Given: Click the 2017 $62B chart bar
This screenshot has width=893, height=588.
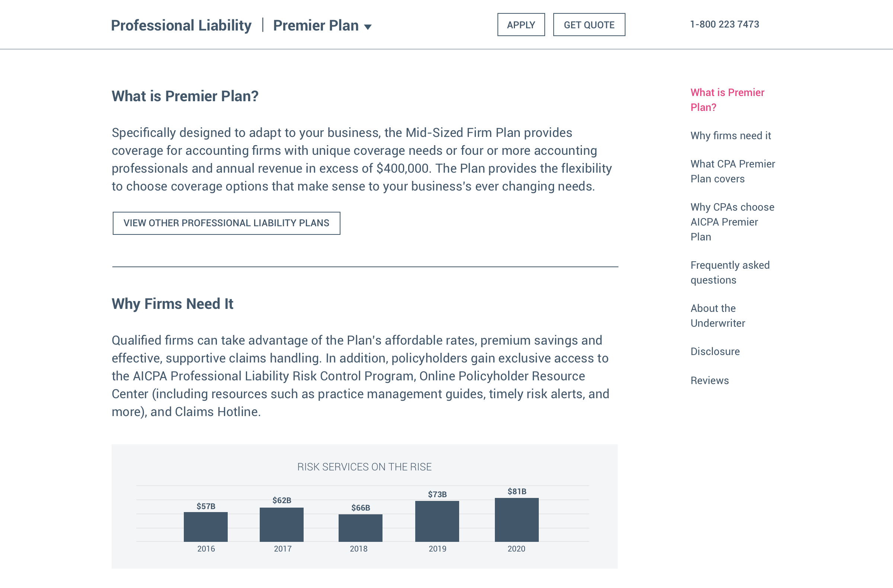Looking at the screenshot, I should coord(281,525).
